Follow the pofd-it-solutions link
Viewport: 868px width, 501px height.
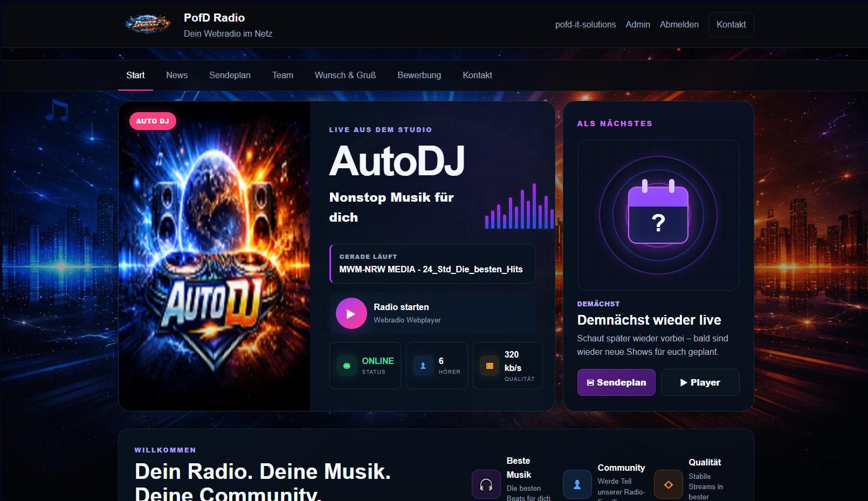(585, 25)
